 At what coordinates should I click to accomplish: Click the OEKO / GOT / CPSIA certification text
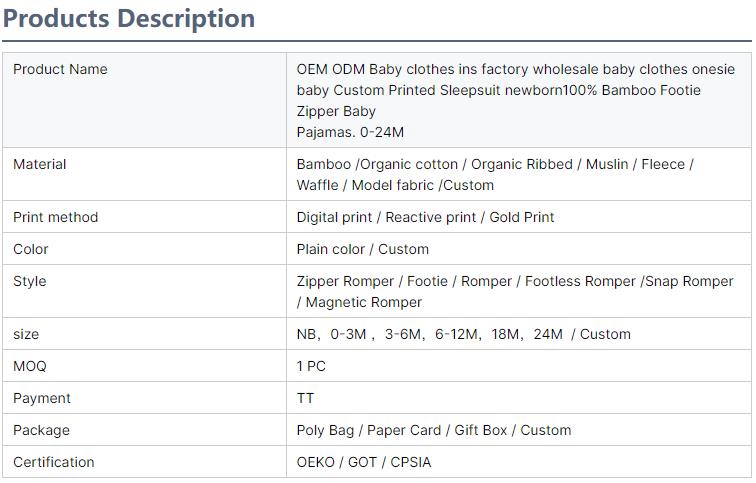[x=364, y=462]
